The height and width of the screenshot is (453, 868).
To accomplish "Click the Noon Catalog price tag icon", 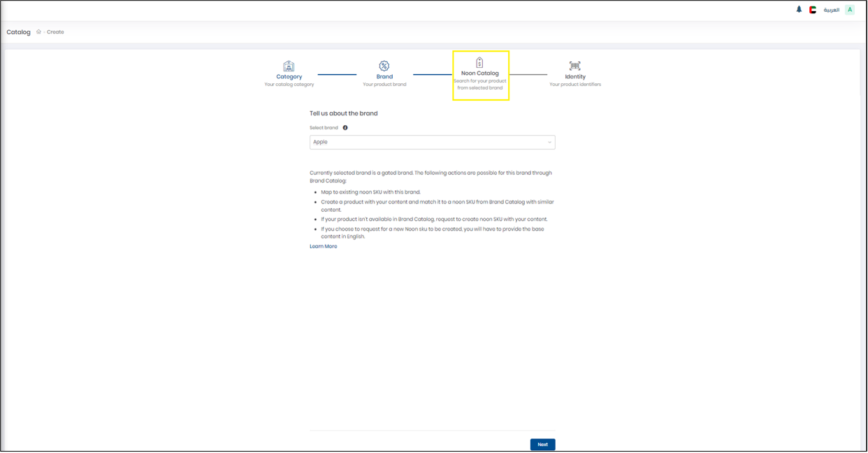I will (x=479, y=63).
